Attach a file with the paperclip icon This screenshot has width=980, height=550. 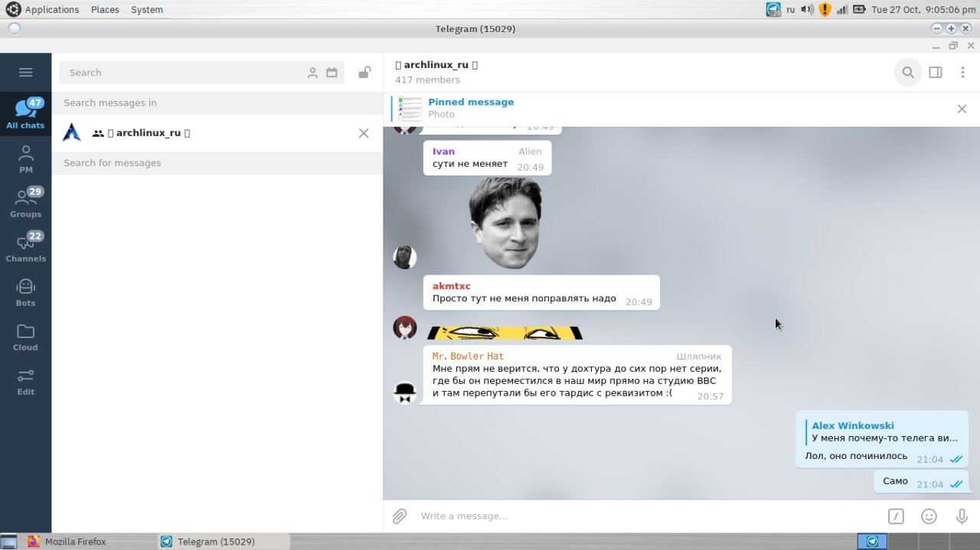point(400,516)
